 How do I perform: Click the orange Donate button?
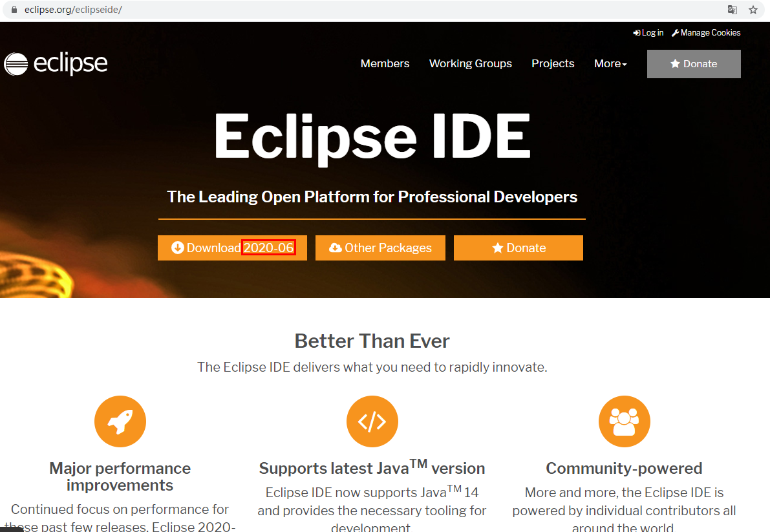(519, 248)
